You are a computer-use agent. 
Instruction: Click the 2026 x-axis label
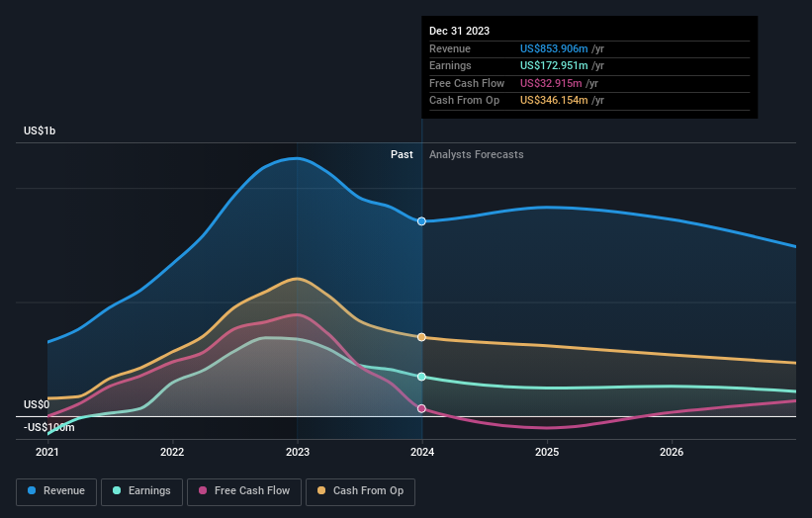click(672, 453)
